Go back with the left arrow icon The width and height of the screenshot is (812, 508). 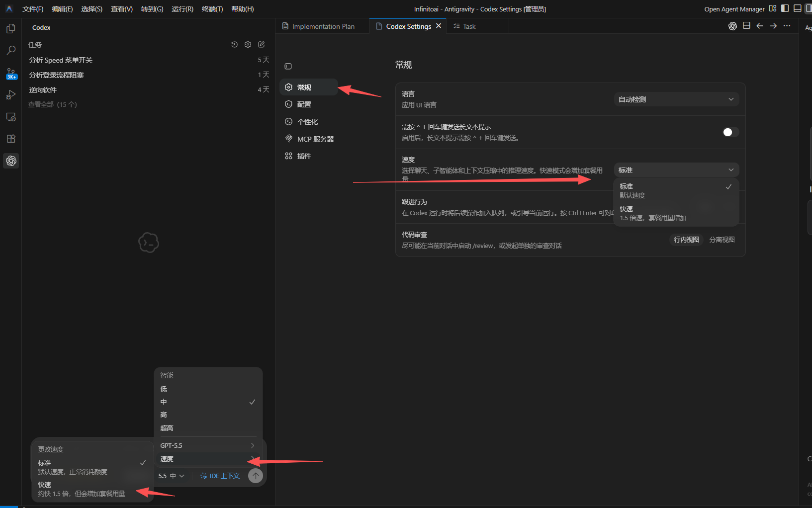click(760, 26)
